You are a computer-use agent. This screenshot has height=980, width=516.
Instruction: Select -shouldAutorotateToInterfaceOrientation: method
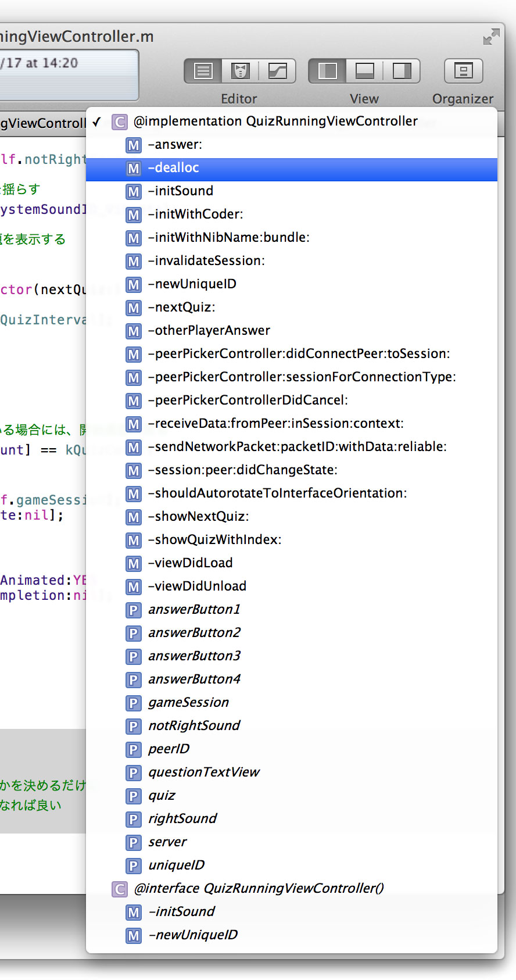coord(292,493)
